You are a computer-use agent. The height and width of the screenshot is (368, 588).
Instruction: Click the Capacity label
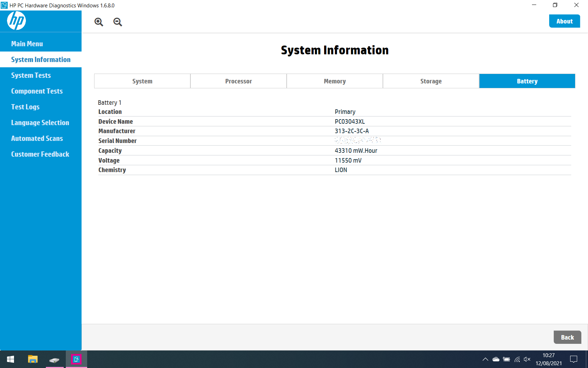tap(110, 151)
